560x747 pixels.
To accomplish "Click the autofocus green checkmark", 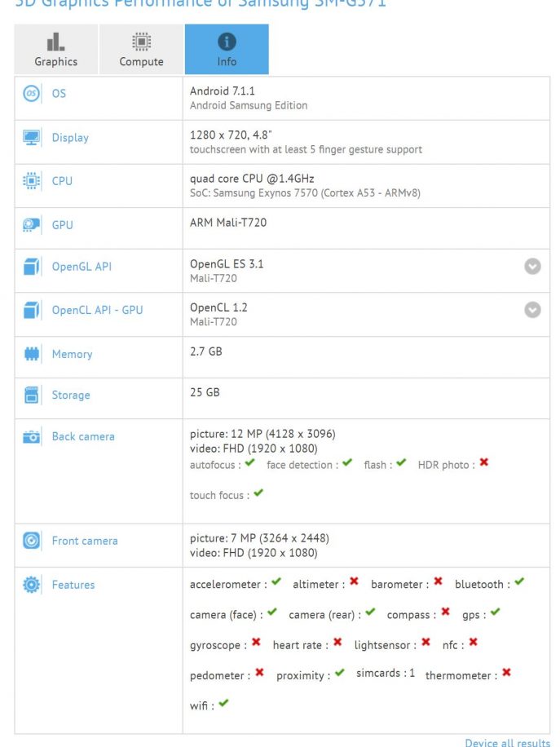I will pyautogui.click(x=249, y=463).
